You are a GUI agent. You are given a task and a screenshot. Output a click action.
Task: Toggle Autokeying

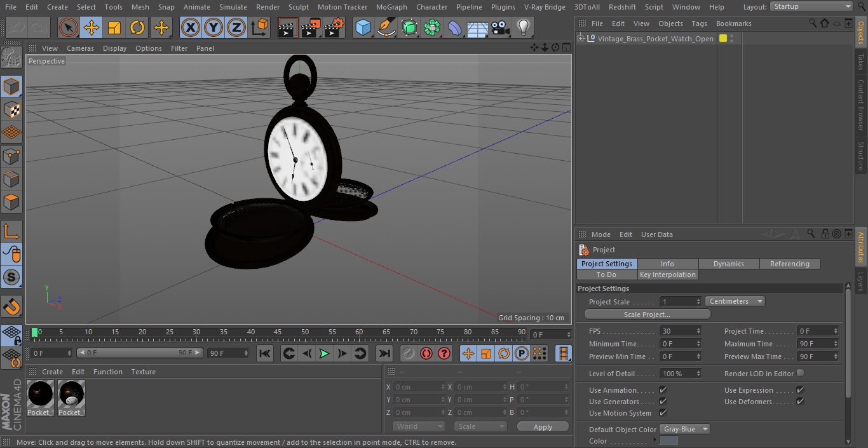coord(426,353)
